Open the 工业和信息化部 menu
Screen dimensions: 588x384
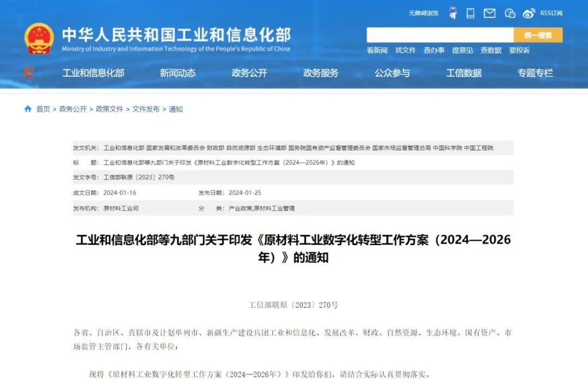93,73
